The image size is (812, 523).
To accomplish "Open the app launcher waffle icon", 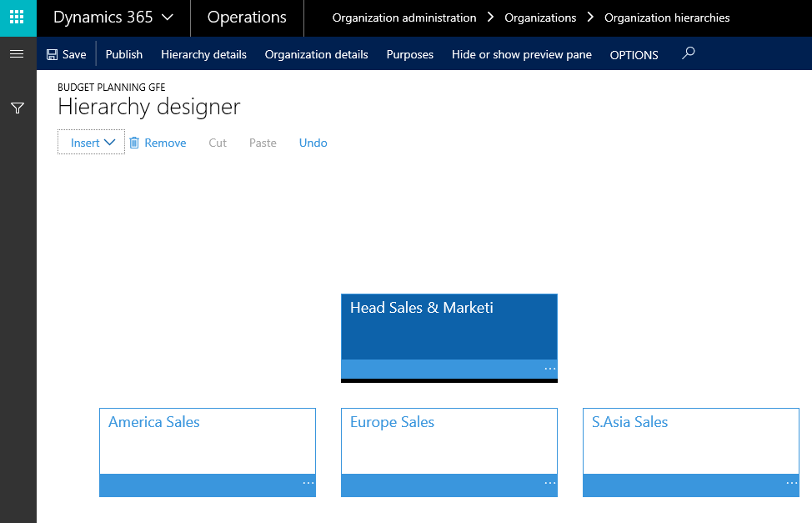I will coord(18,18).
